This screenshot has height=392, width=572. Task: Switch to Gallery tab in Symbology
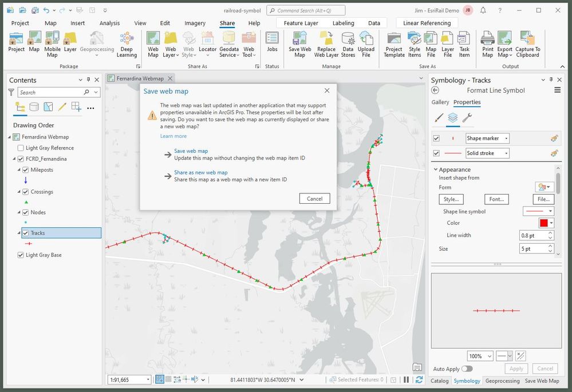click(440, 102)
